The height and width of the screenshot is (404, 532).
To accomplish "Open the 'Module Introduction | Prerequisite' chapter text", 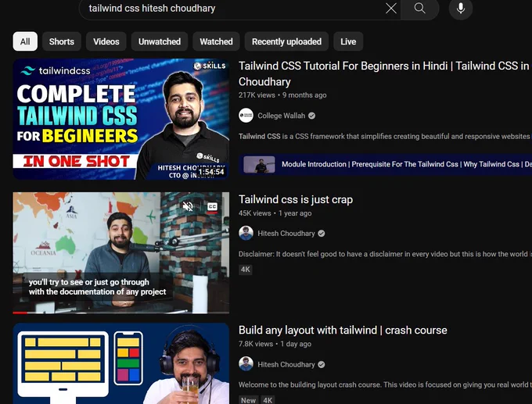I will pyautogui.click(x=407, y=164).
